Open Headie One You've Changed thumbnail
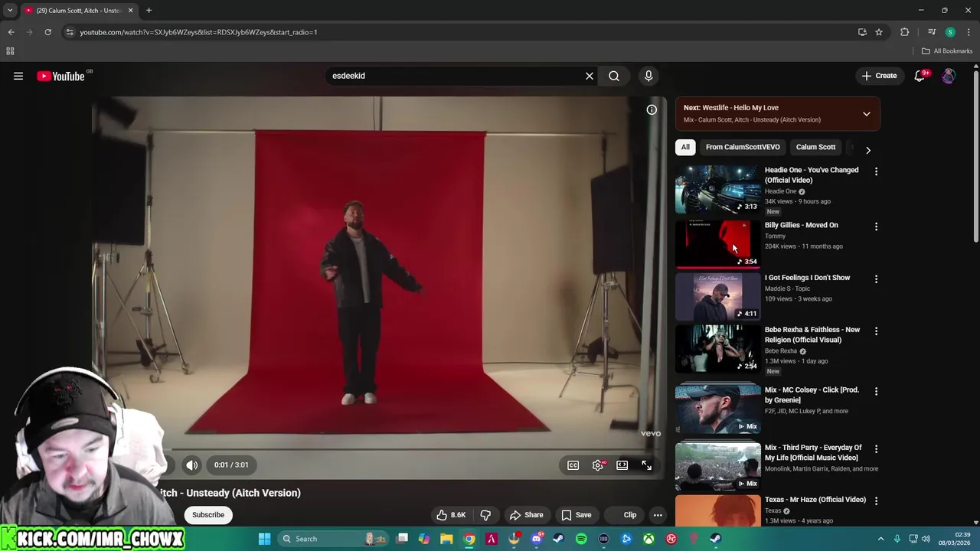Image resolution: width=980 pixels, height=551 pixels. pyautogui.click(x=717, y=189)
